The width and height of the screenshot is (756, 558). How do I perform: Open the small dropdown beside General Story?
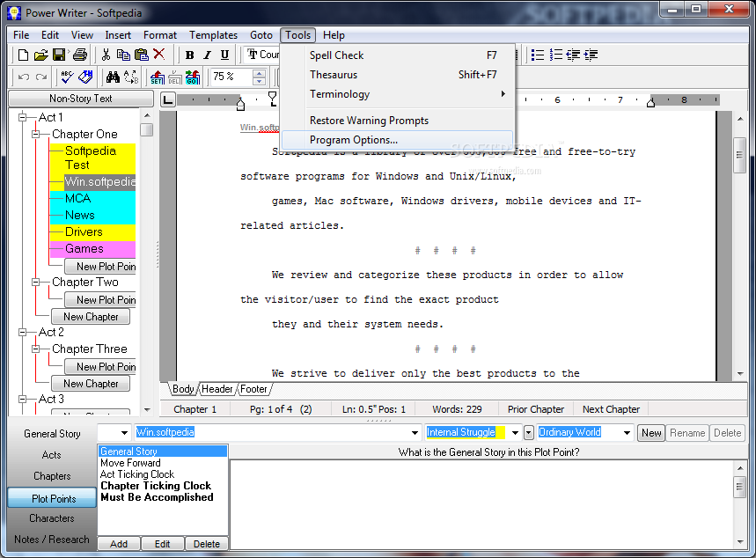pyautogui.click(x=124, y=433)
